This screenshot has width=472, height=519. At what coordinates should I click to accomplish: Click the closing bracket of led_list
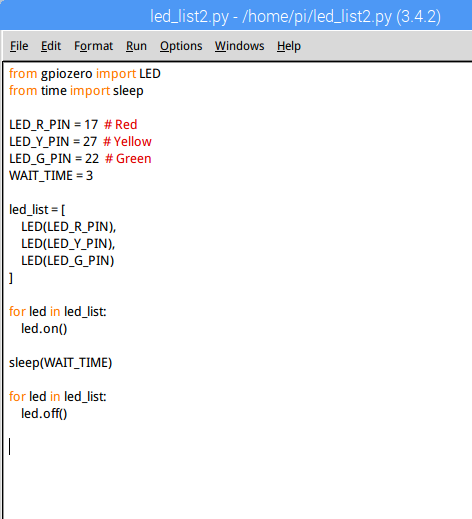click(x=11, y=278)
